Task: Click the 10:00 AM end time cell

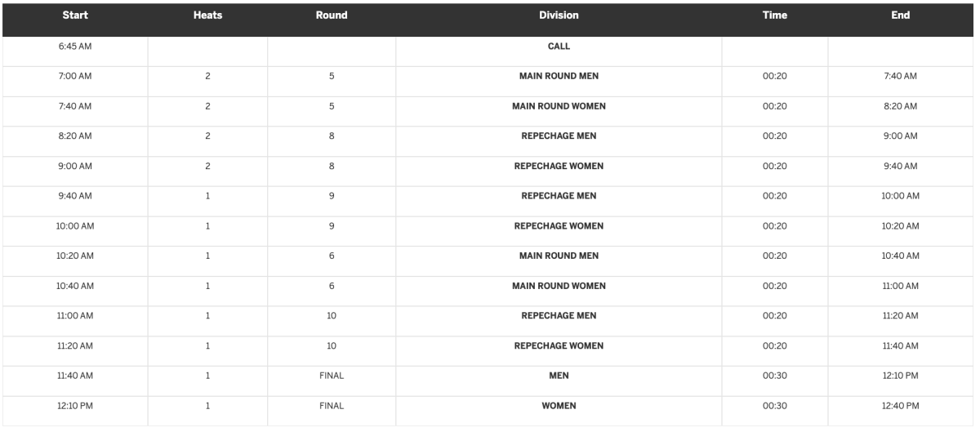Action: [x=900, y=196]
